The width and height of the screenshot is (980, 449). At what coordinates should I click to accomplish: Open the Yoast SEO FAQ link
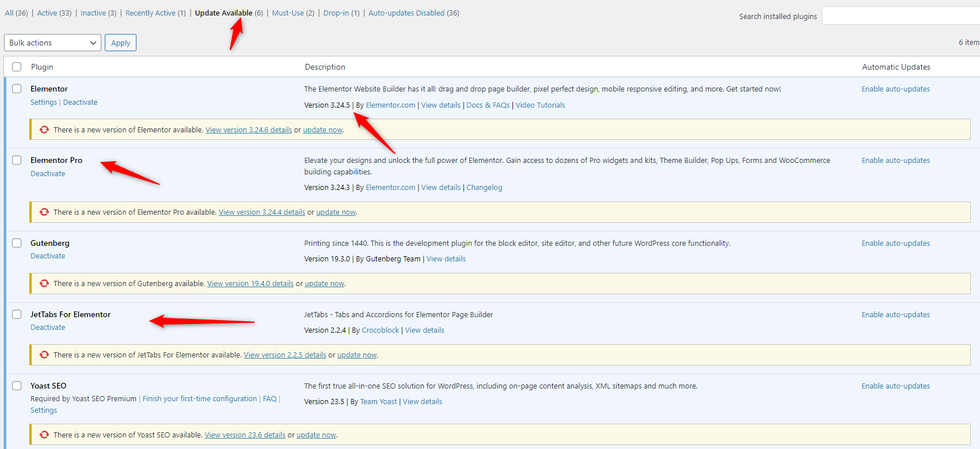[x=269, y=398]
